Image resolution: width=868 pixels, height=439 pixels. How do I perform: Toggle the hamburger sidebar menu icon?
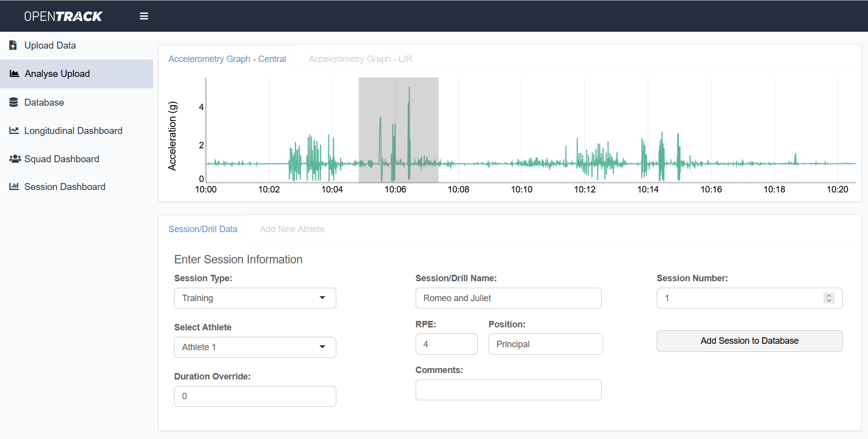(144, 16)
